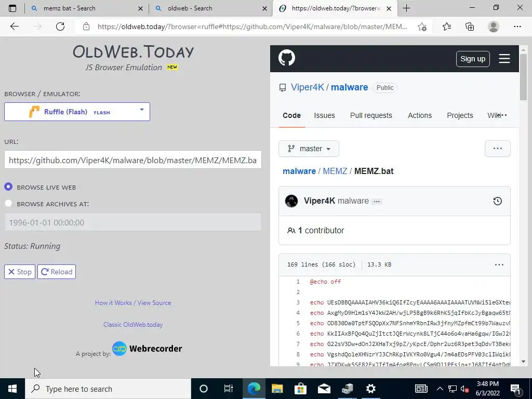
Task: Click the 1 contributor text
Action: [x=321, y=230]
